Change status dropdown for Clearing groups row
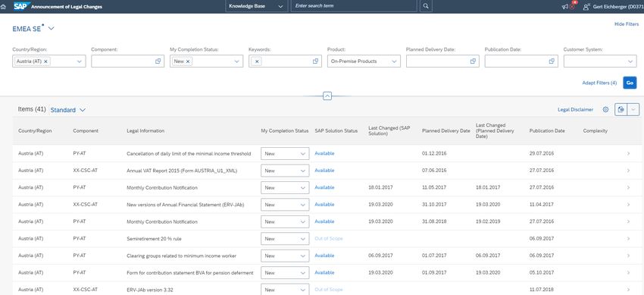 pyautogui.click(x=285, y=256)
